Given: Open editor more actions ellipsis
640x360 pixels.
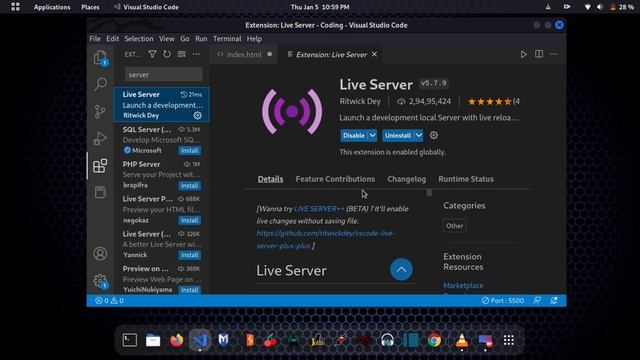Looking at the screenshot, I should point(553,54).
